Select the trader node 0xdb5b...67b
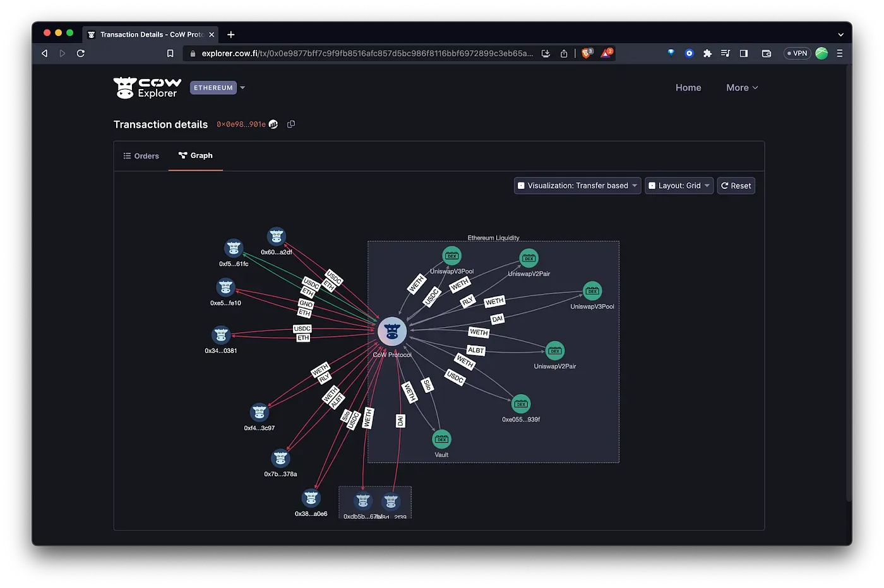This screenshot has width=884, height=588. pyautogui.click(x=362, y=501)
